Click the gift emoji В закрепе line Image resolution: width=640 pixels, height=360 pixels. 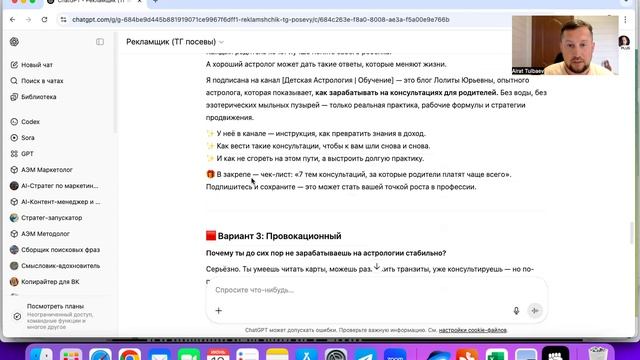(x=358, y=174)
